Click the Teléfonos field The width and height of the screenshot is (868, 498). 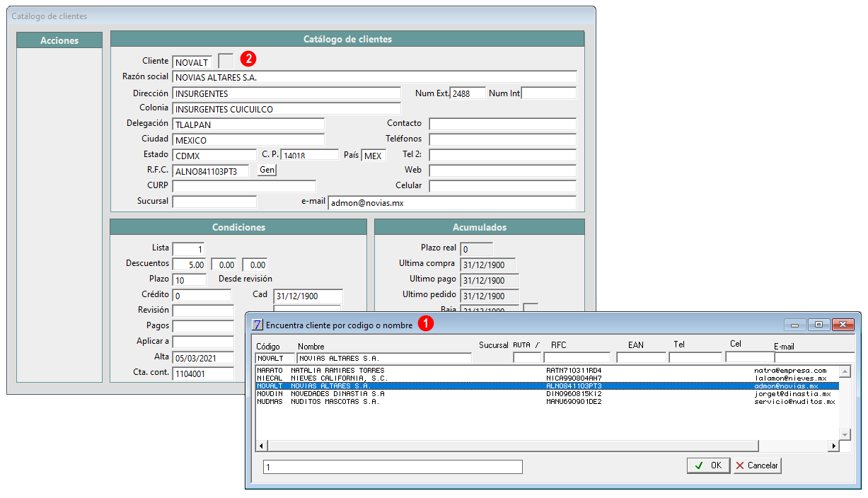click(x=503, y=140)
